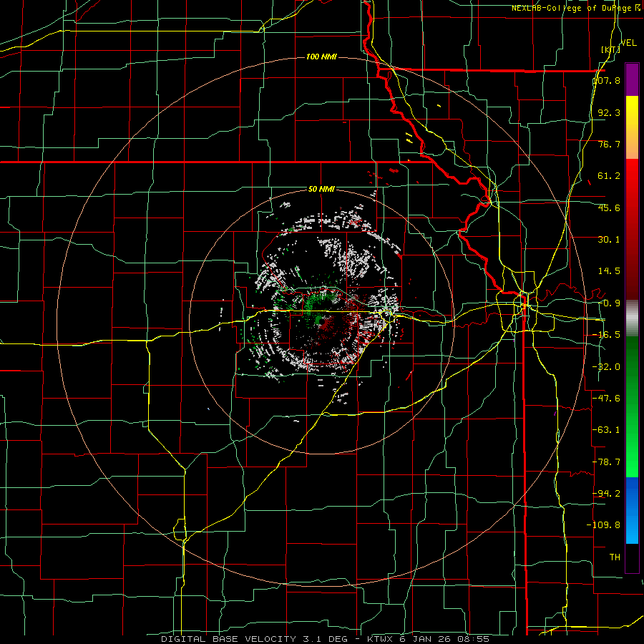Image resolution: width=644 pixels, height=644 pixels.
Task: Click the purple top segment of color bar
Action: (x=632, y=79)
